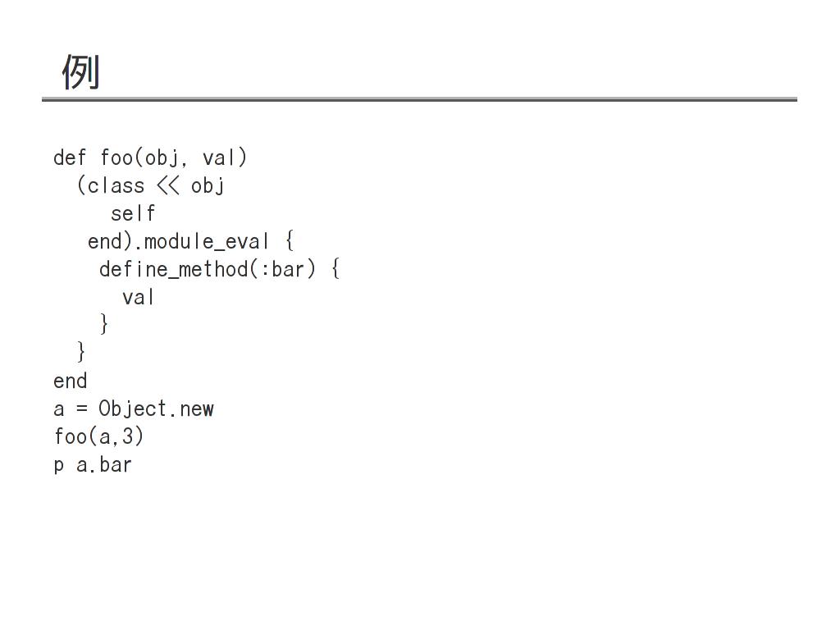The height and width of the screenshot is (630, 840).
Task: Click the 'Object.new' expression
Action: 157,409
